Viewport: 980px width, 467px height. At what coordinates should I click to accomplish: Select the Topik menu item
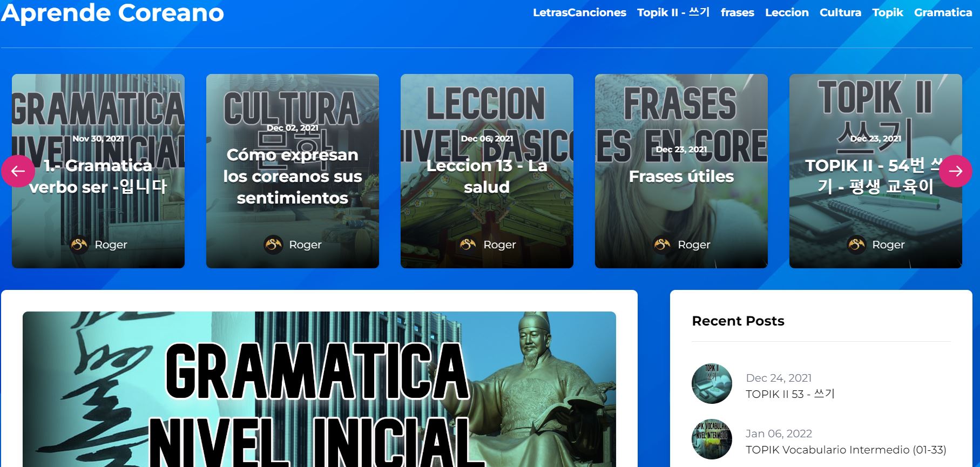click(x=888, y=12)
